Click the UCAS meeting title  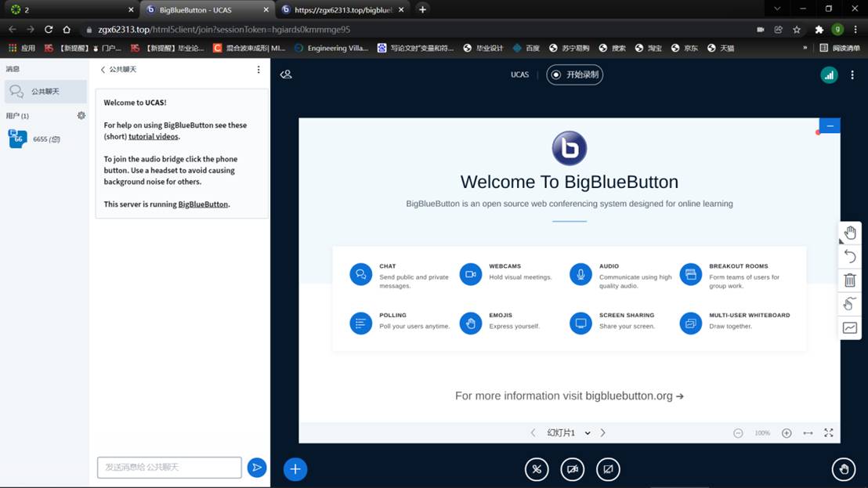(x=520, y=74)
